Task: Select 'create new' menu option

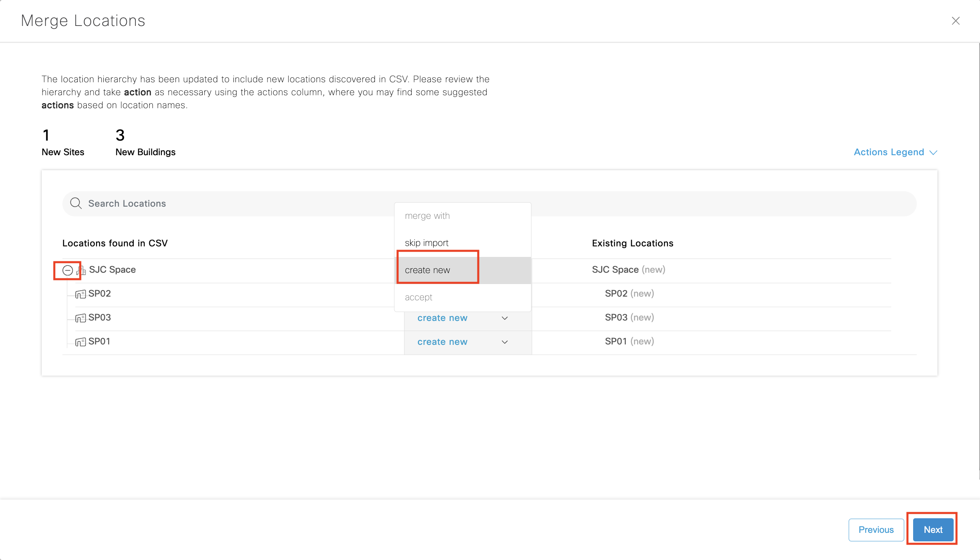Action: tap(427, 270)
